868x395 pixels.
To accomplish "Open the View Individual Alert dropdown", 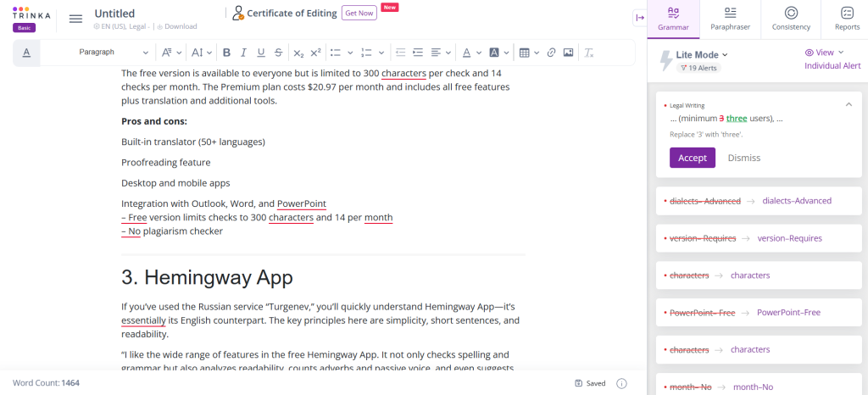I will coord(832,58).
